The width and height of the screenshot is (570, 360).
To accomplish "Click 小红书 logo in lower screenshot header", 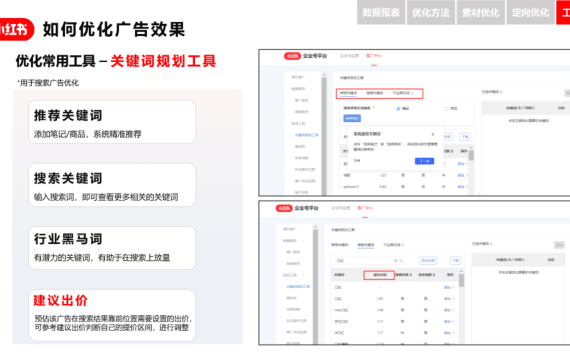I will click(284, 208).
